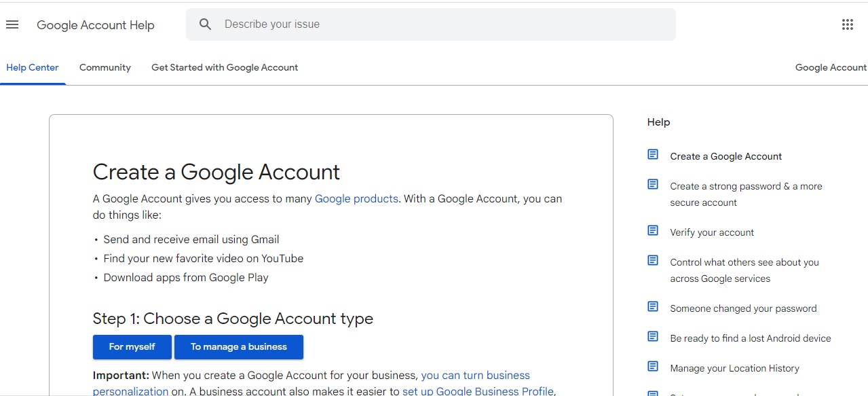Screen dimensions: 868x396
Task: Open Create a strong password article
Action: coord(746,194)
